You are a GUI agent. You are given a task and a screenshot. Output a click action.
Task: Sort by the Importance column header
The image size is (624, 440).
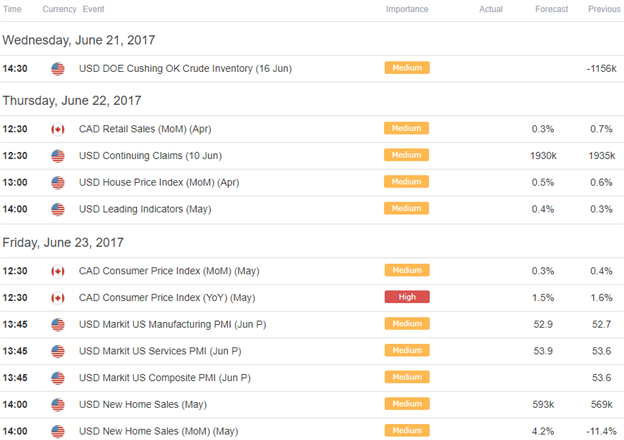pyautogui.click(x=407, y=9)
